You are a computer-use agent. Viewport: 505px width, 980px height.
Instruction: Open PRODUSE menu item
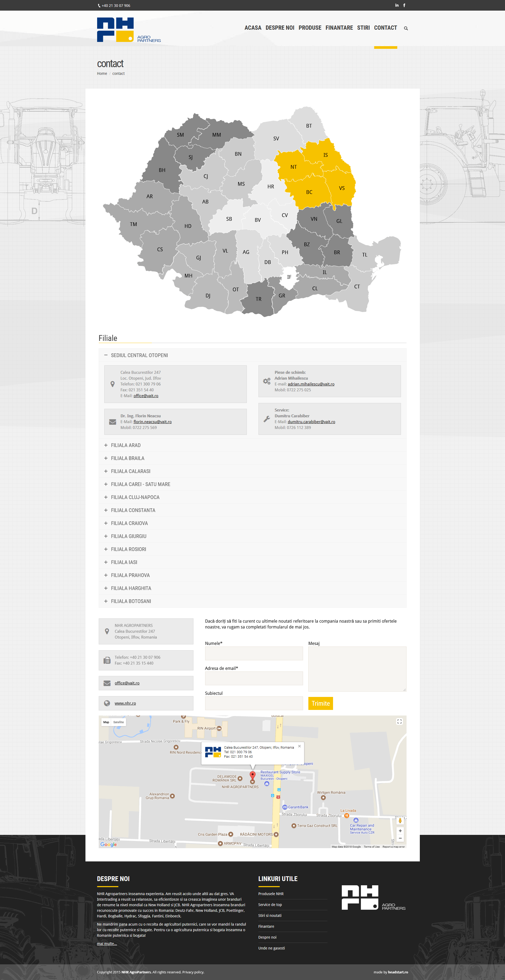(310, 28)
